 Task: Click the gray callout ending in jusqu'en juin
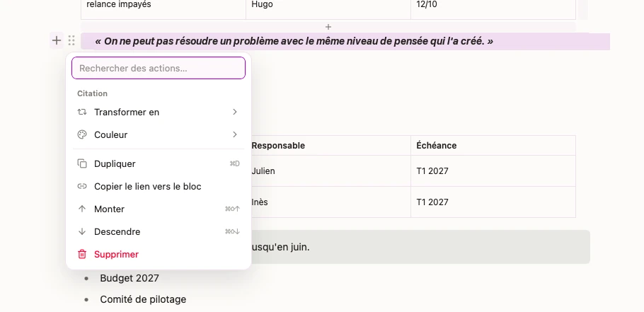[x=420, y=247]
